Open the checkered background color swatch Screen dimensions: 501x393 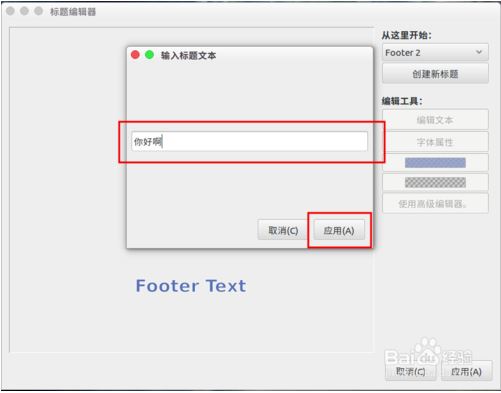click(x=435, y=182)
